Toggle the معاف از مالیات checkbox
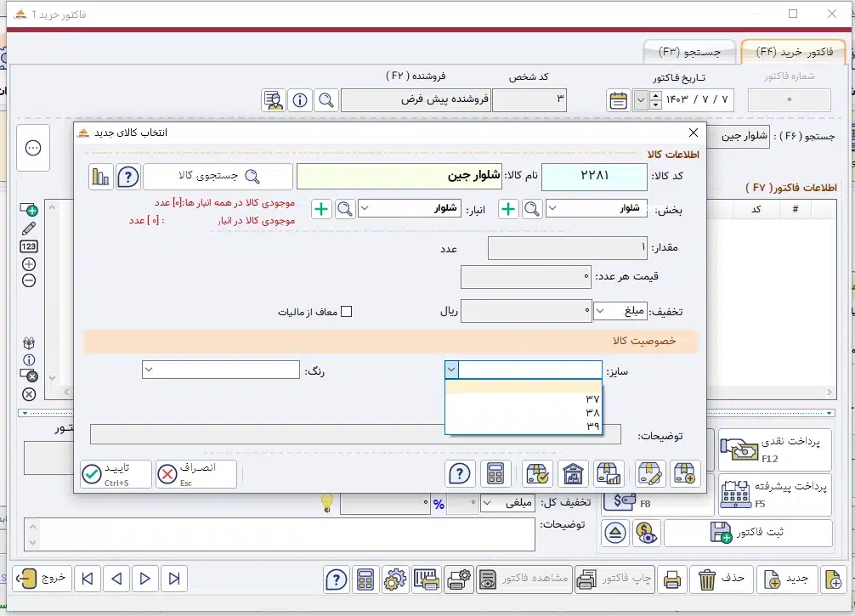Screen dimensions: 855x616 tap(346, 312)
